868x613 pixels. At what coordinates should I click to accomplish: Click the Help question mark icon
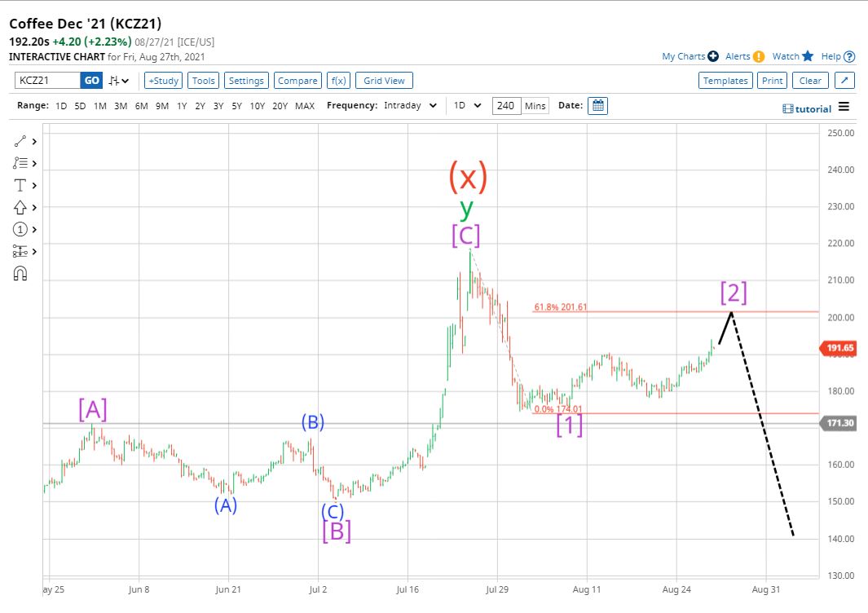[849, 56]
